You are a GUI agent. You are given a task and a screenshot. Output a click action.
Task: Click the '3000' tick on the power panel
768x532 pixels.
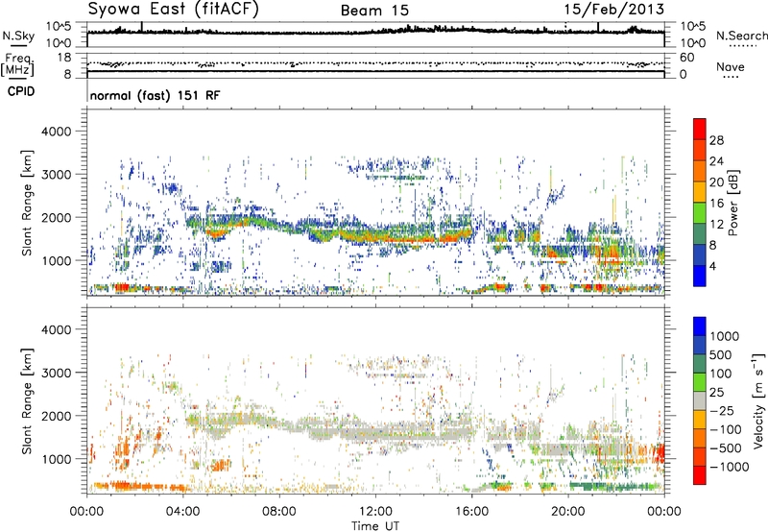(56, 175)
